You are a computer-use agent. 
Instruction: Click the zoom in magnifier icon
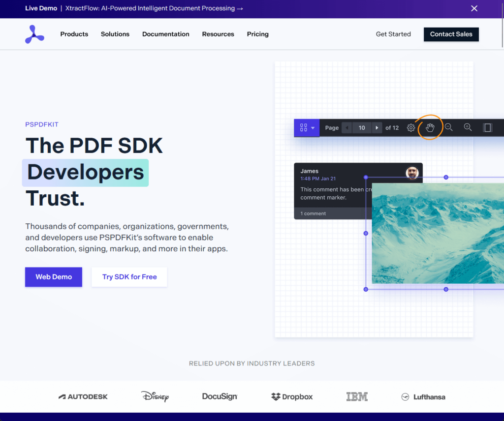tap(468, 127)
